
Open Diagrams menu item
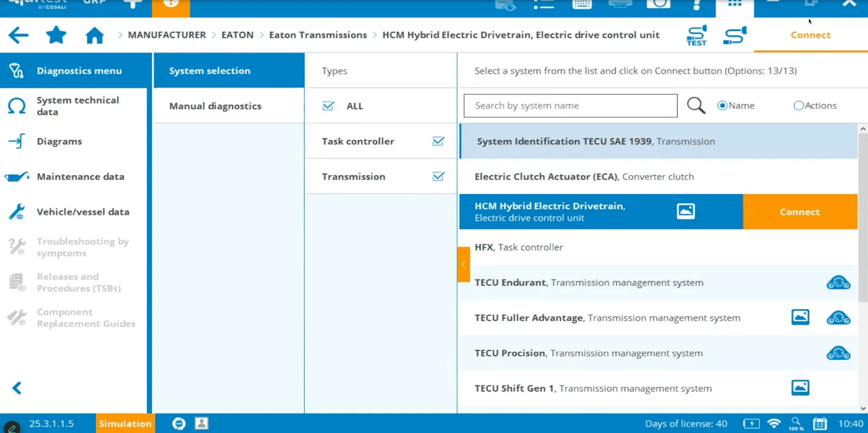(x=73, y=141)
